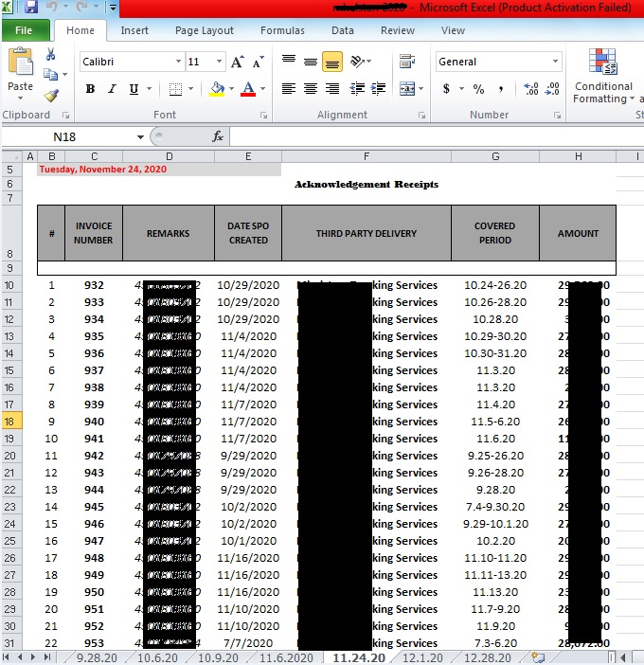This screenshot has width=644, height=665.
Task: Increase font size with the Grow Font icon
Action: pyautogui.click(x=238, y=62)
